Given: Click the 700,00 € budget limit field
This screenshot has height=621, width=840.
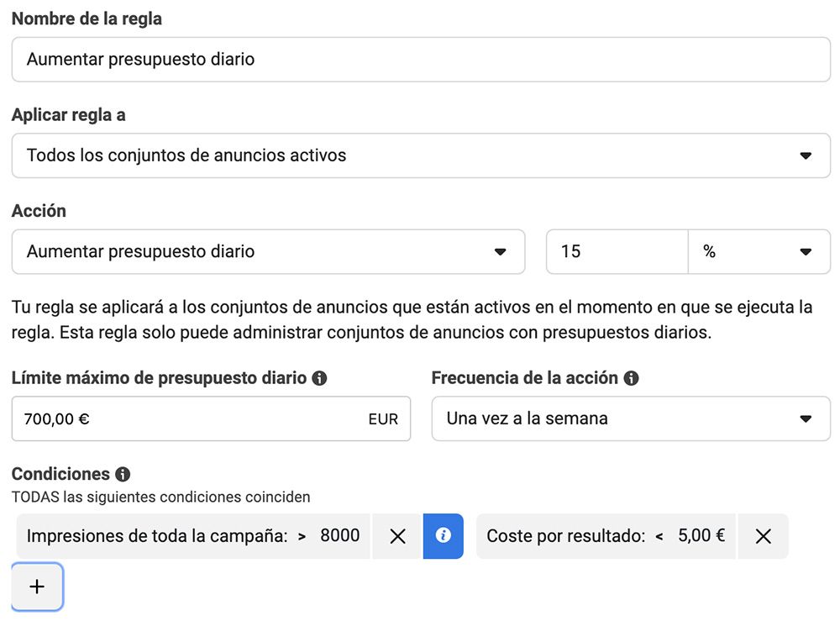Looking at the screenshot, I should pos(168,418).
